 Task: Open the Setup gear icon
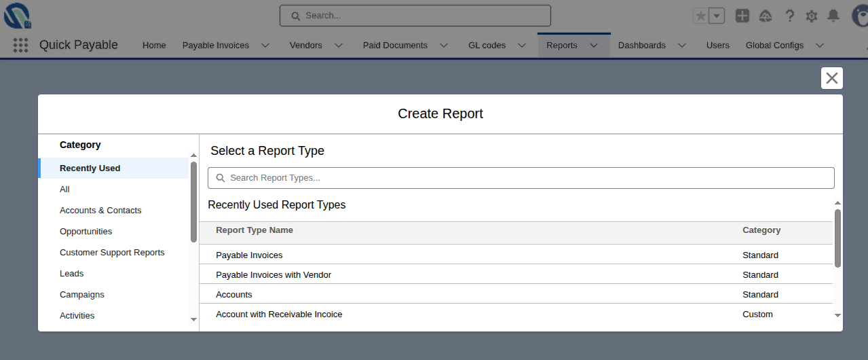coord(812,16)
